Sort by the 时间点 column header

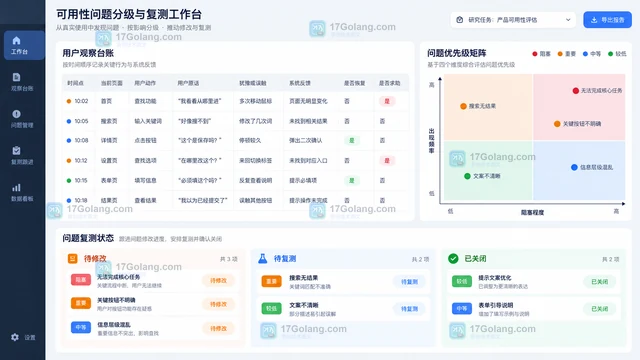76,83
